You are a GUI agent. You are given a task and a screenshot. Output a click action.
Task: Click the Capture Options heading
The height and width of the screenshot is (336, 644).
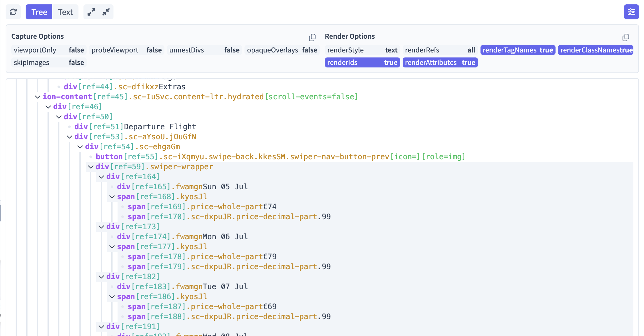[x=38, y=36]
